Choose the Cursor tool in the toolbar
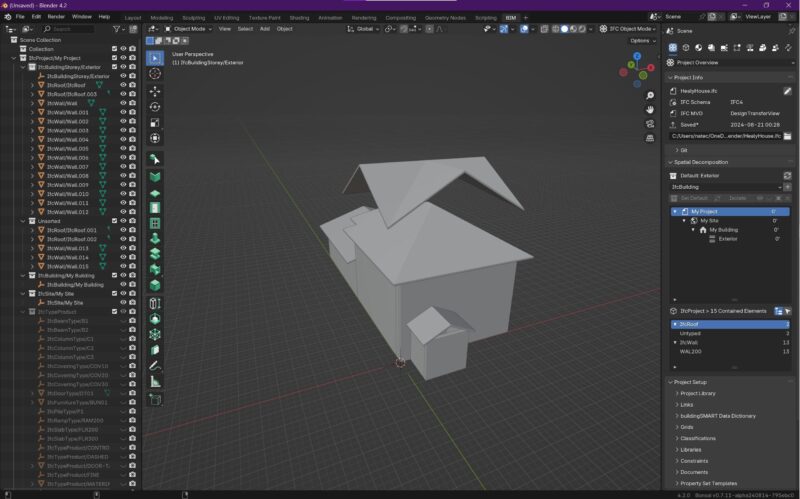 tap(155, 75)
